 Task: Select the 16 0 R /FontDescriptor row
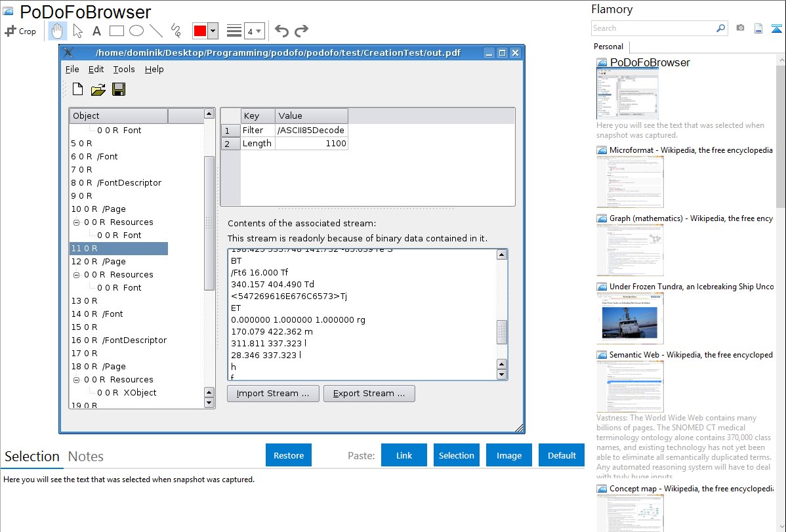coord(119,340)
